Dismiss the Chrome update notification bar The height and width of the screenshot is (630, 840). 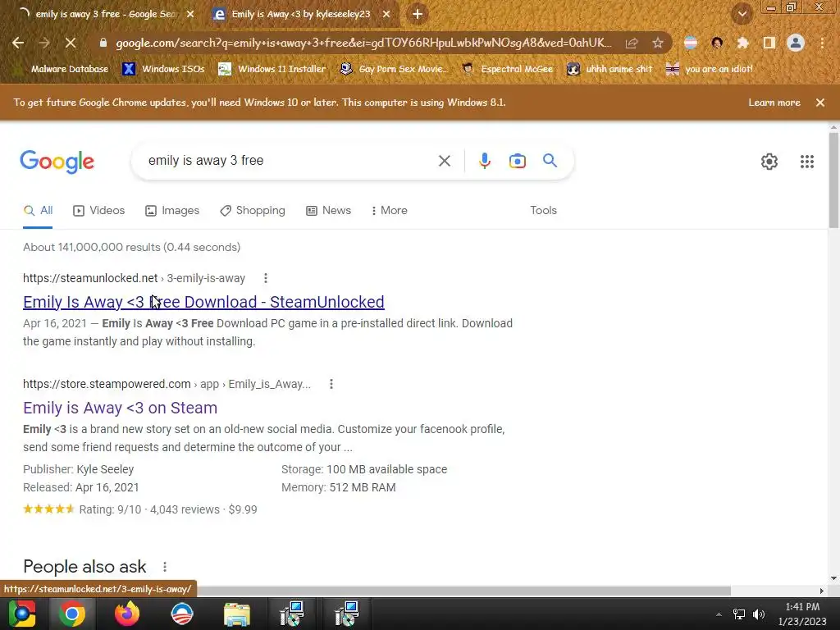(x=819, y=103)
